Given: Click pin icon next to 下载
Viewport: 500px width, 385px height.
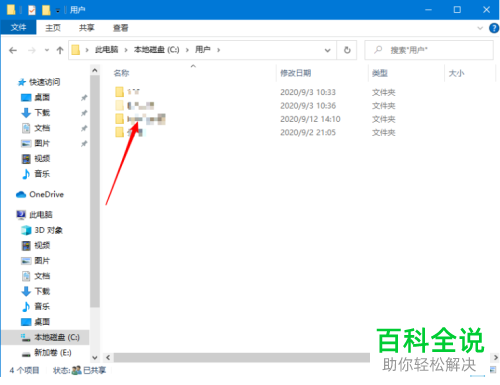Looking at the screenshot, I should pos(84,113).
